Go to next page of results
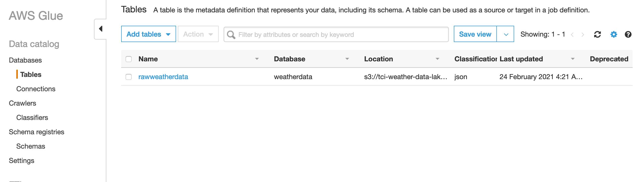Viewport: 644px width, 182px height. click(583, 35)
